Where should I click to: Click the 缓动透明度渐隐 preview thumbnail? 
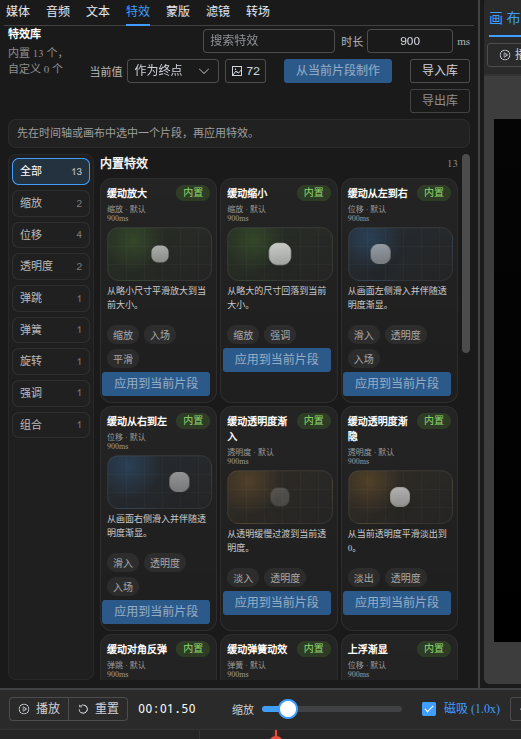(x=400, y=497)
